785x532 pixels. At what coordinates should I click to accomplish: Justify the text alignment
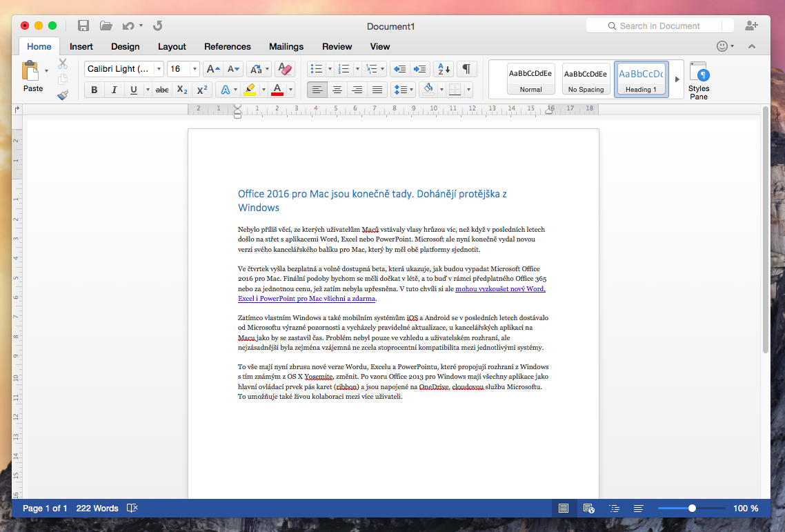click(x=377, y=90)
